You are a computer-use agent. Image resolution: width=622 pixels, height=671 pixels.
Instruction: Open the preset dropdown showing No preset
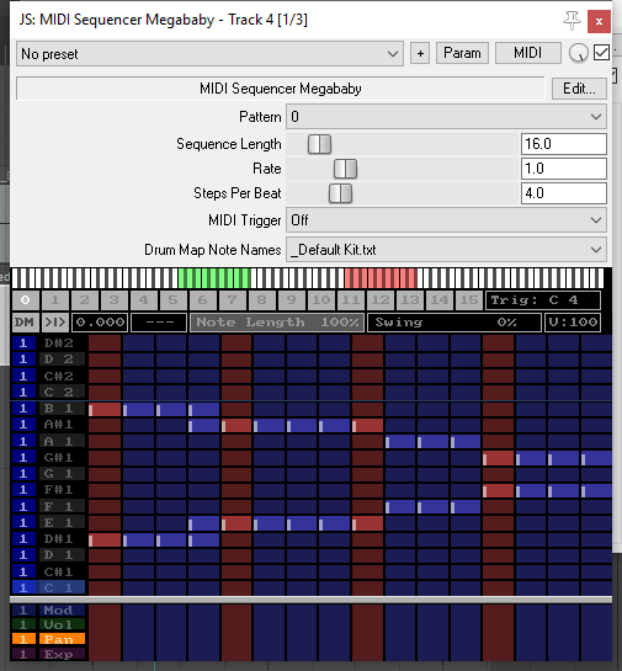point(210,54)
